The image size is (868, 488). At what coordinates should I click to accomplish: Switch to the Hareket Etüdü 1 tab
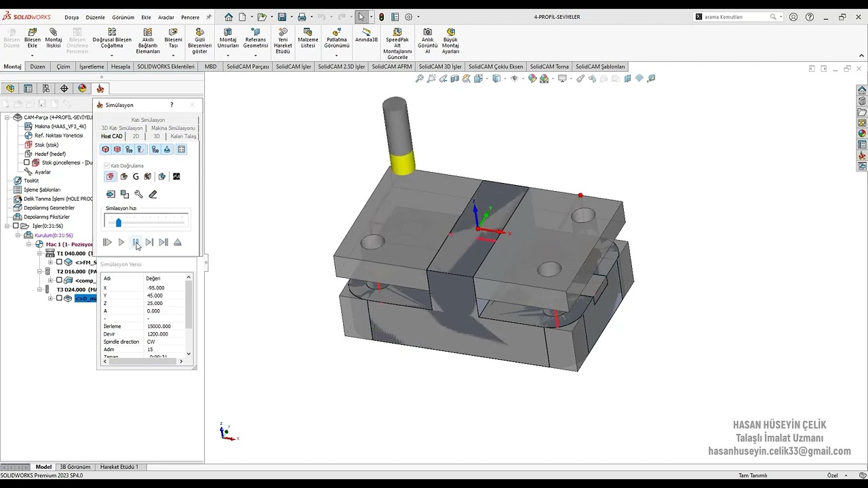pyautogui.click(x=119, y=467)
